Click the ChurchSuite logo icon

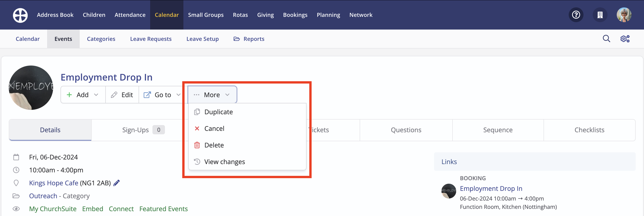point(20,15)
